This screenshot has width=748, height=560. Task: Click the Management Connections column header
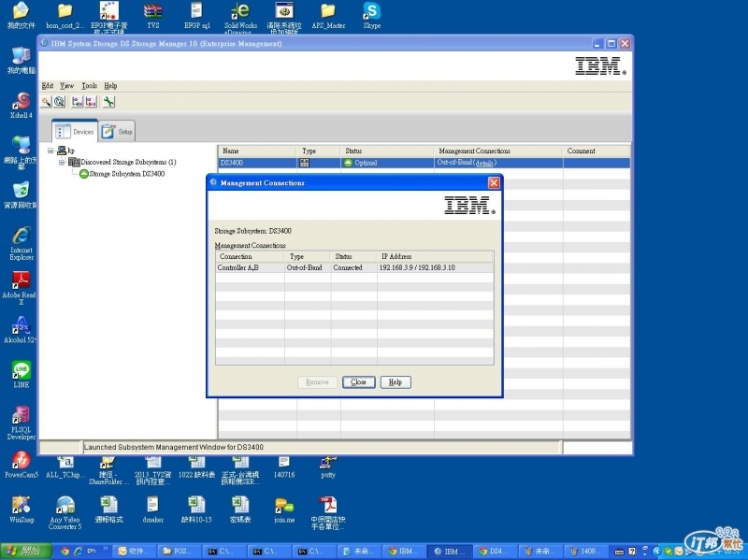click(x=498, y=151)
